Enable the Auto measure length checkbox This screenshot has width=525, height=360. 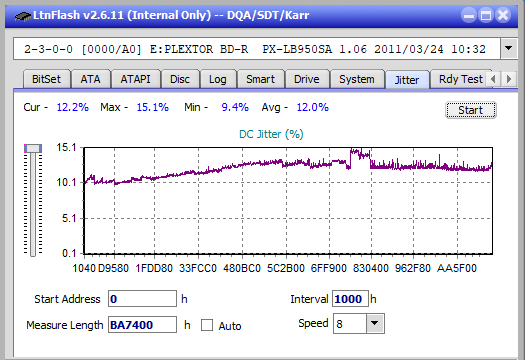(x=207, y=325)
